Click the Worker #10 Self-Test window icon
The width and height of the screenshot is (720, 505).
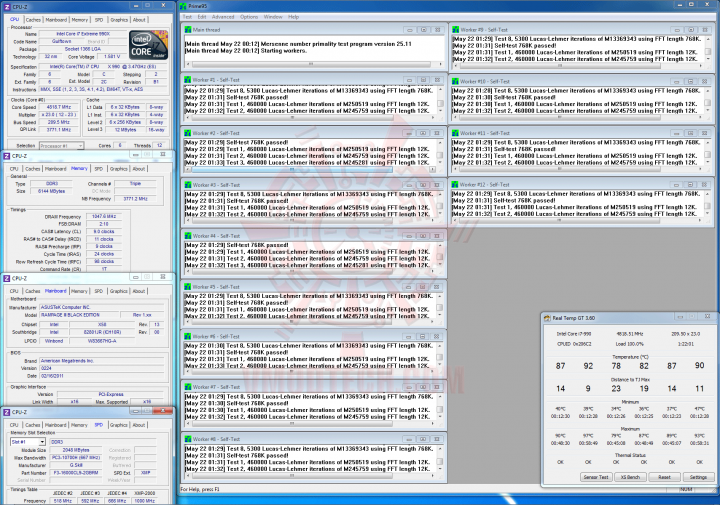point(456,81)
